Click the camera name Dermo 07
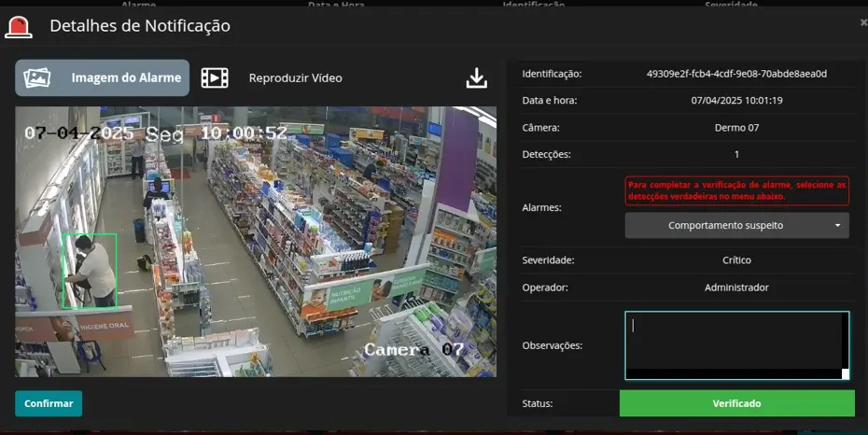The height and width of the screenshot is (435, 868). 736,127
